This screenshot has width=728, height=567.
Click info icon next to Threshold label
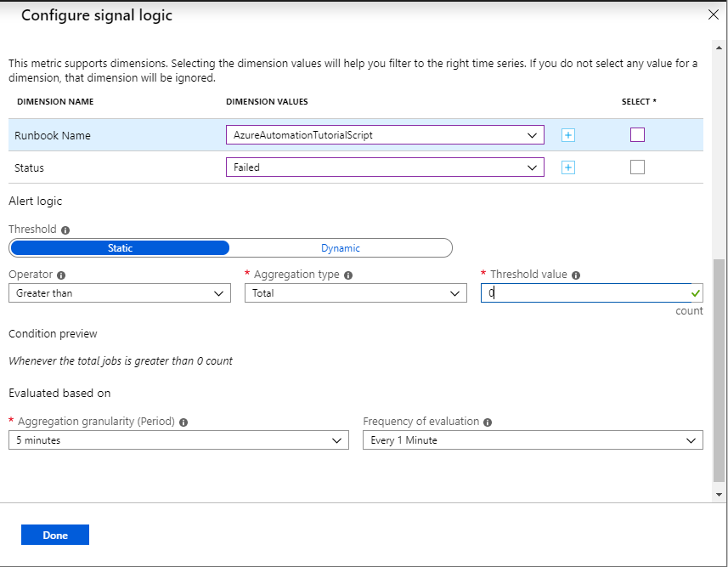65,230
